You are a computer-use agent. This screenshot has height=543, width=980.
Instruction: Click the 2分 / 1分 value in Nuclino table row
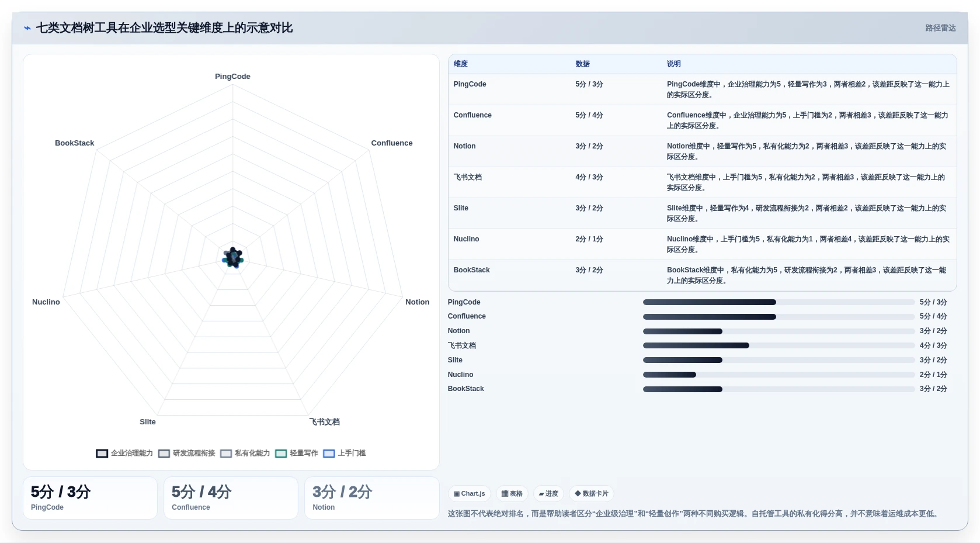point(589,239)
